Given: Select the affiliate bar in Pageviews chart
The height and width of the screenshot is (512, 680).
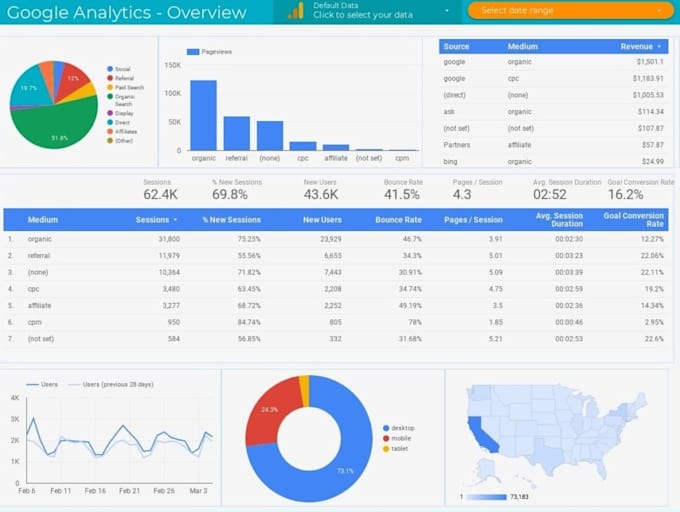Looking at the screenshot, I should pyautogui.click(x=336, y=147).
